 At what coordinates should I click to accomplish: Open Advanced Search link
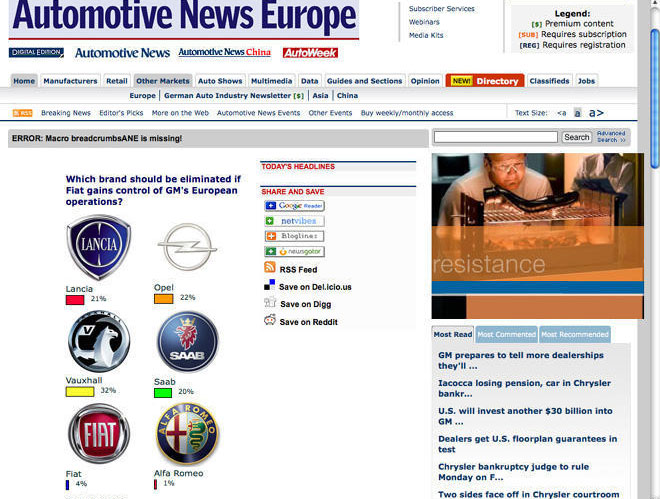pos(611,136)
